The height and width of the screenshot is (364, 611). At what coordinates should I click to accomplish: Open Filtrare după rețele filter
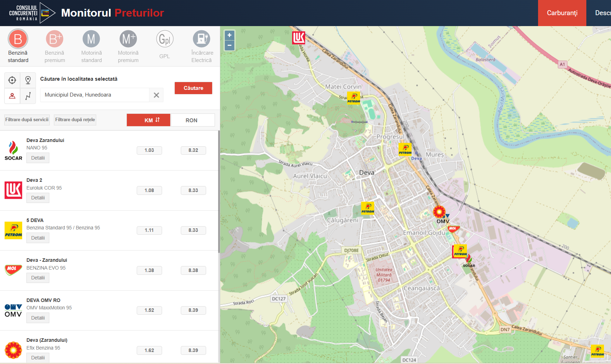click(75, 120)
